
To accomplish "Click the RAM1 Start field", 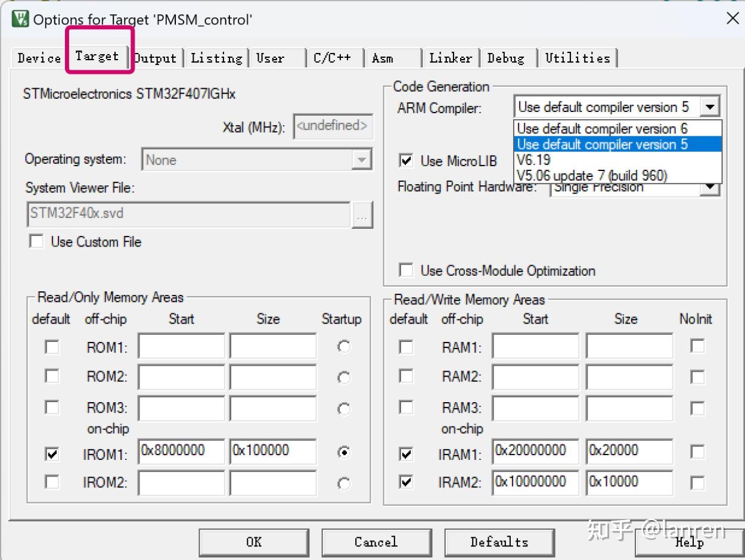I will coord(536,346).
